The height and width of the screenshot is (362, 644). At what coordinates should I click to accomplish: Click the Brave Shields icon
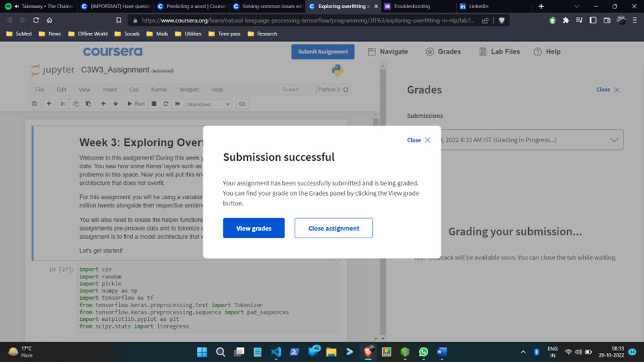point(501,20)
